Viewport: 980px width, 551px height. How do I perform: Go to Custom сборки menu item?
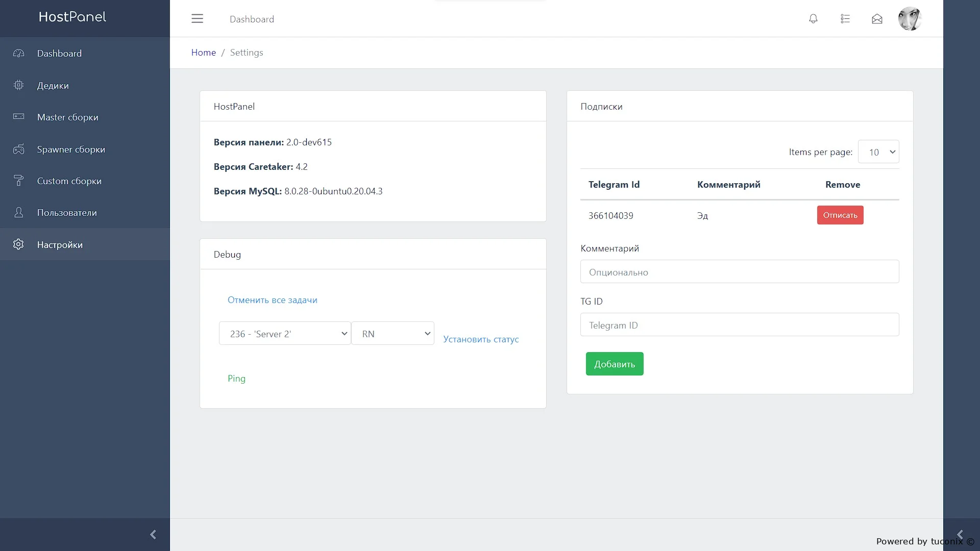pos(69,181)
